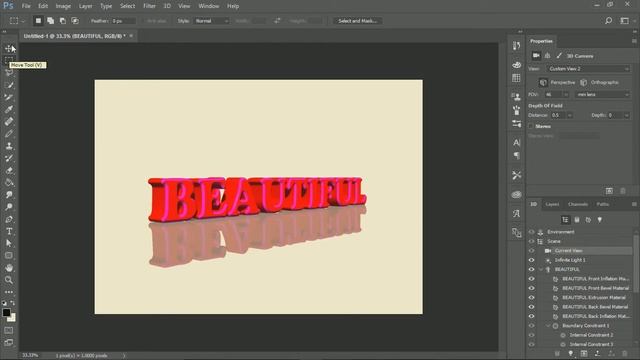Hide BEAUTIFUL Back Inflation Material
The width and height of the screenshot is (640, 360).
[x=531, y=316]
